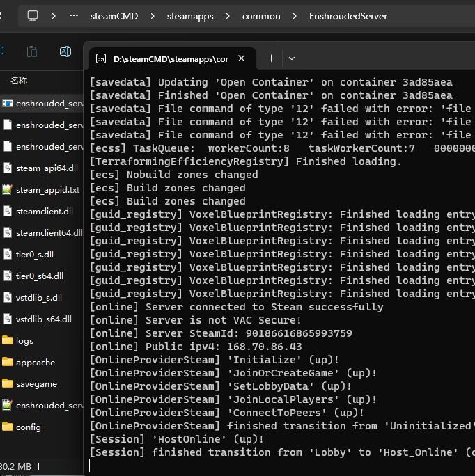Select the savegame folder icon
The width and height of the screenshot is (475, 476).
[8, 383]
